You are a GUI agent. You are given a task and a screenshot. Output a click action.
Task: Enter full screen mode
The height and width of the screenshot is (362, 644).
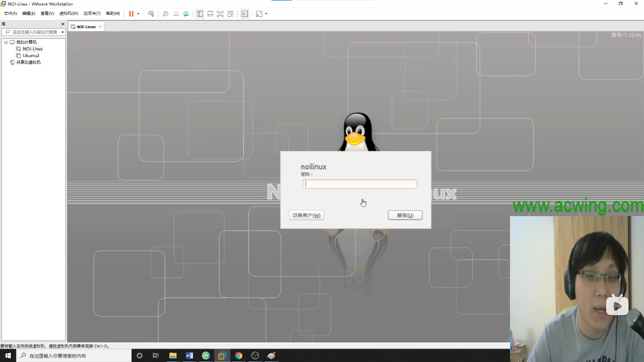(220, 14)
